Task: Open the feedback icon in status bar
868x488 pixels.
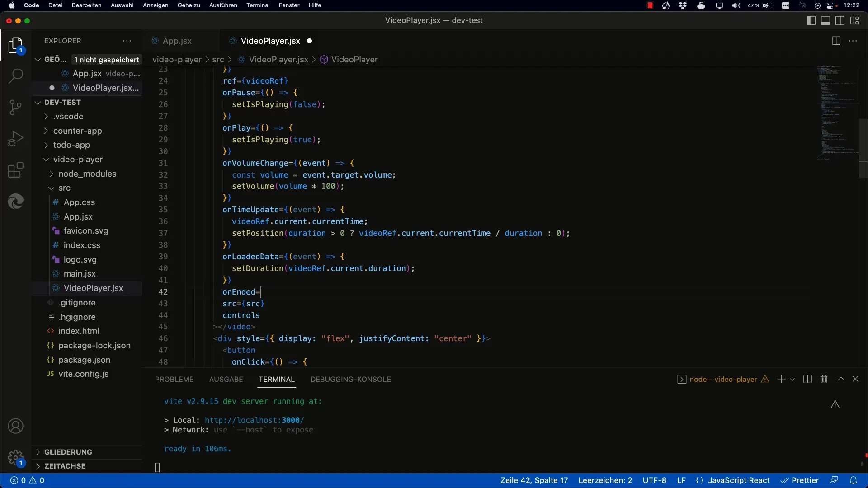Action: pos(834,480)
